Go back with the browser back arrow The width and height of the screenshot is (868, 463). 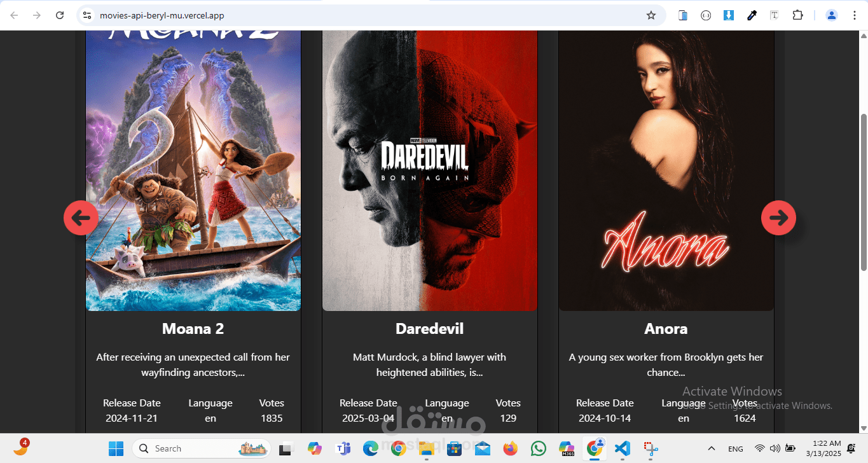14,15
